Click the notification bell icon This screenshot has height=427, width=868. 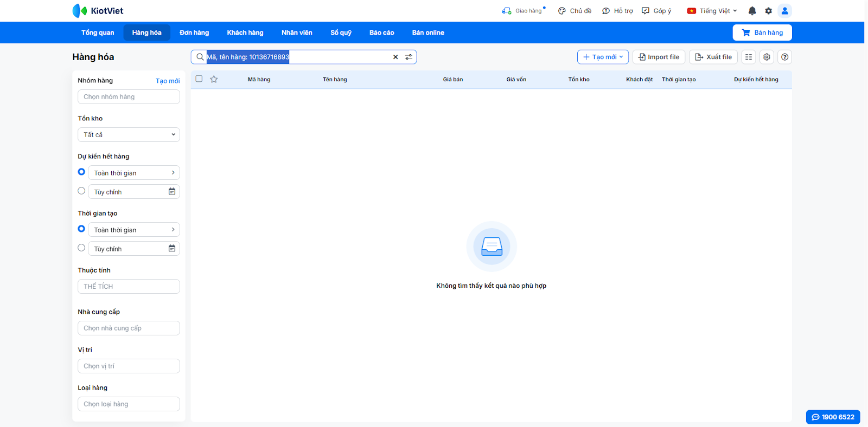click(x=752, y=11)
